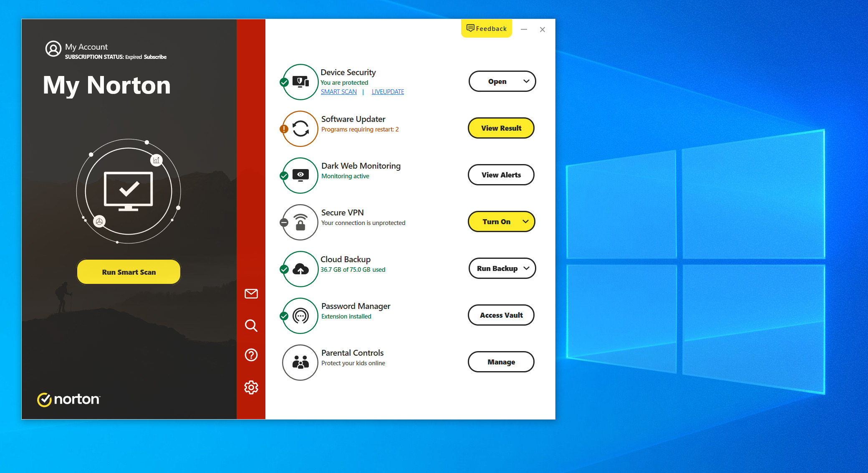This screenshot has width=868, height=473.
Task: Expand the Open dropdown arrow
Action: tap(527, 81)
